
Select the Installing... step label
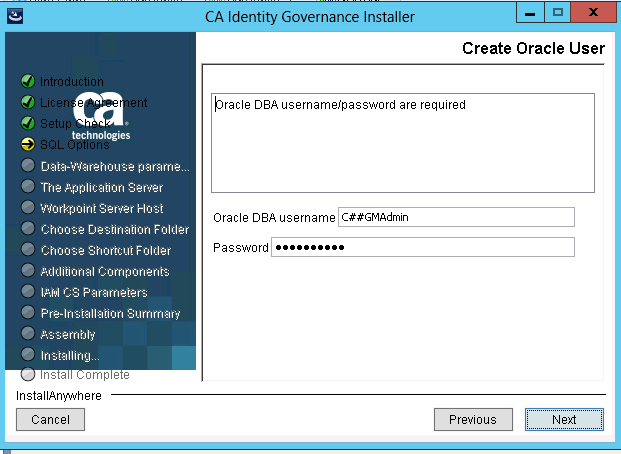70,356
